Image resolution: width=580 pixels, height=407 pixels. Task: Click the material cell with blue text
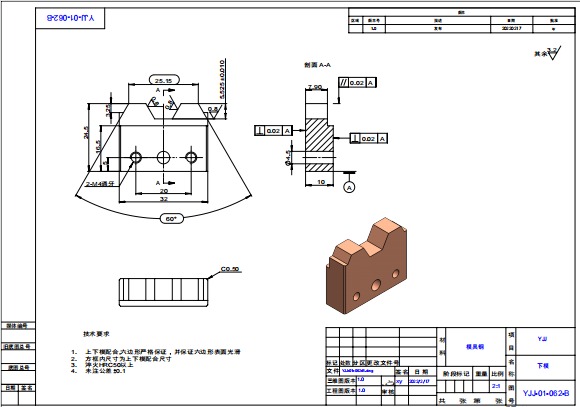pos(475,347)
